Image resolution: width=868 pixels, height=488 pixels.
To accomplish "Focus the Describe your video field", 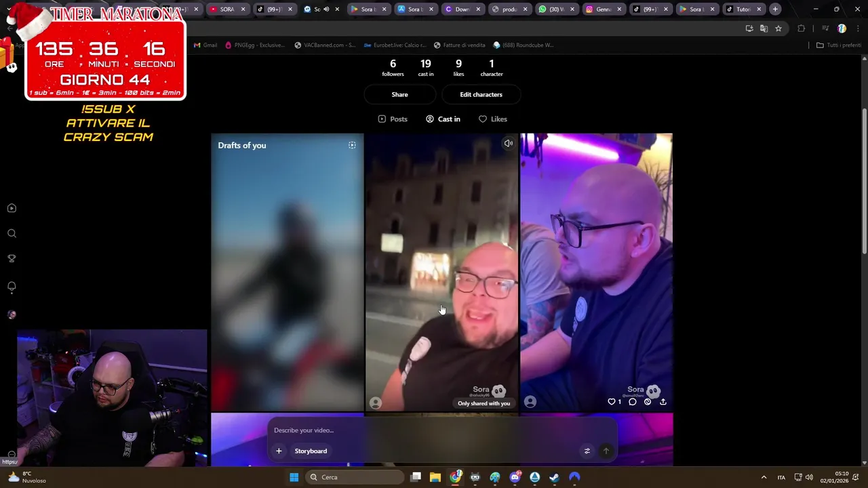I will (441, 430).
